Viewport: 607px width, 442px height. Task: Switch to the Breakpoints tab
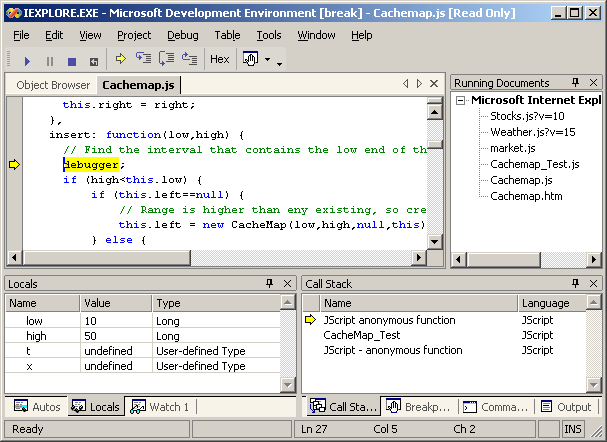(418, 407)
